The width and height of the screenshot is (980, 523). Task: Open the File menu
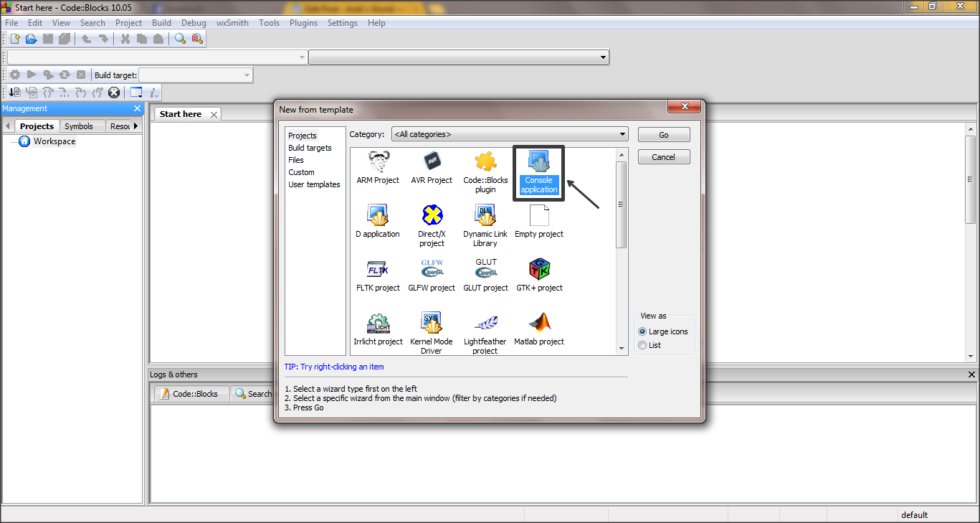pos(11,23)
